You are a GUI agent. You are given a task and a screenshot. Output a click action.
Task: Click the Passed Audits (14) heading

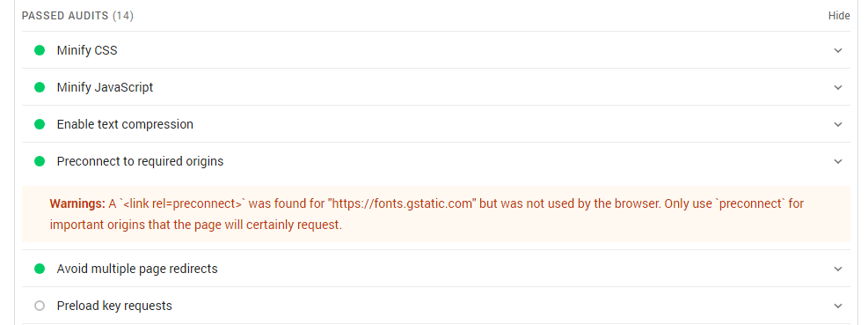tap(77, 16)
